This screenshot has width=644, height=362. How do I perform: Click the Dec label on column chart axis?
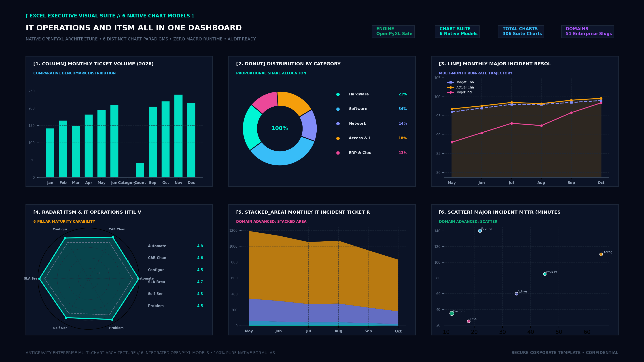tap(191, 183)
